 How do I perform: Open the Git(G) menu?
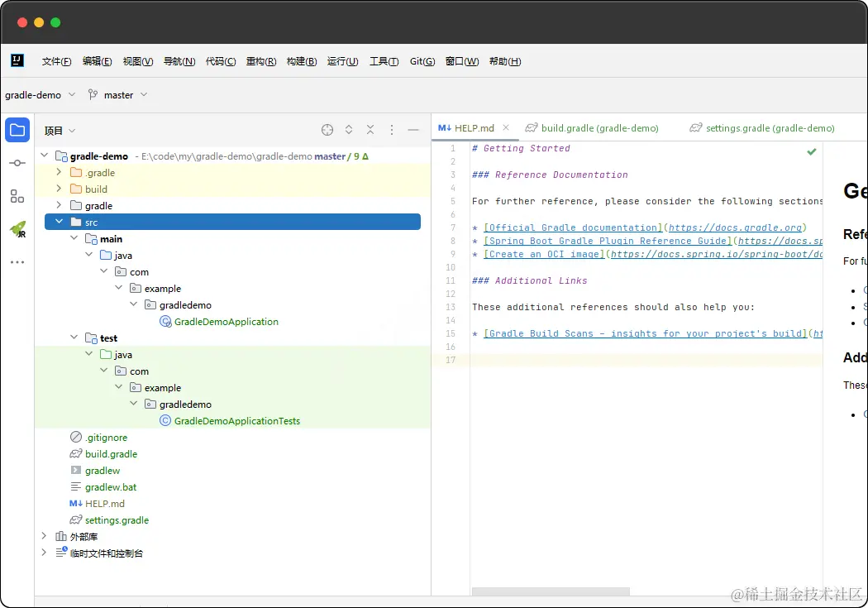point(422,61)
